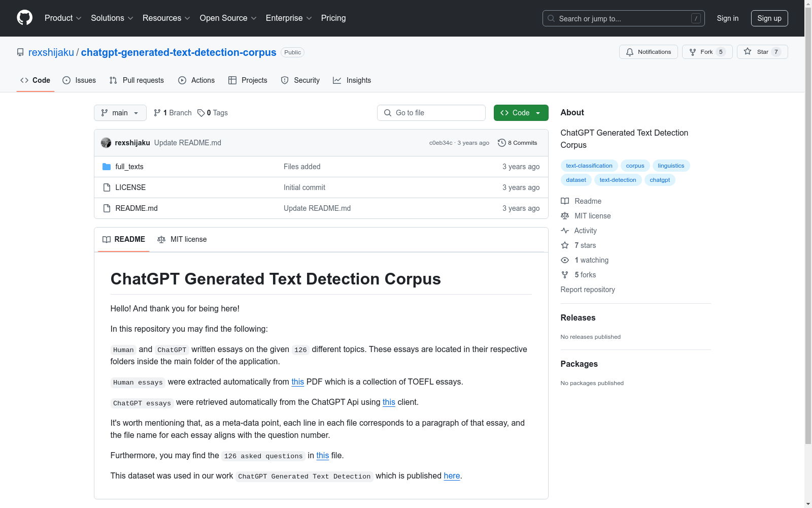The height and width of the screenshot is (508, 812).
Task: Open the LICENSE file
Action: pos(130,187)
